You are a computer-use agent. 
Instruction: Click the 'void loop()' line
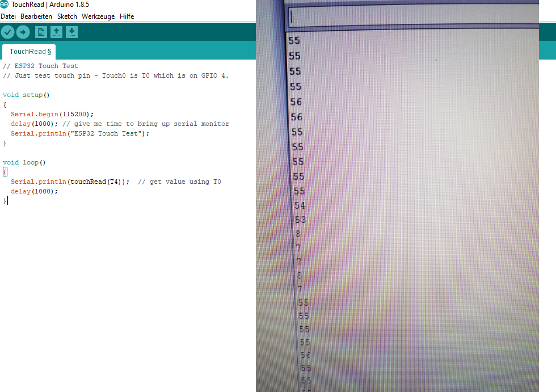tap(24, 162)
